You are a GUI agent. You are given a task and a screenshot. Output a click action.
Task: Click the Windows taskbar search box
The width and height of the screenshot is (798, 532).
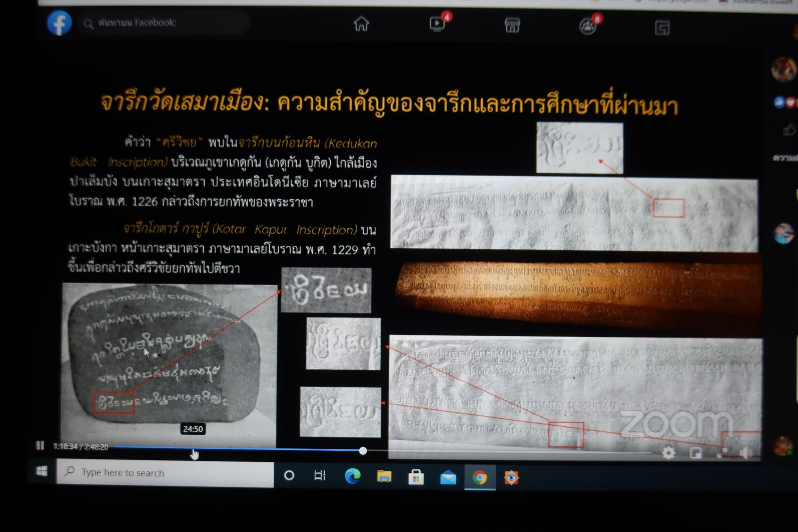pos(165,473)
